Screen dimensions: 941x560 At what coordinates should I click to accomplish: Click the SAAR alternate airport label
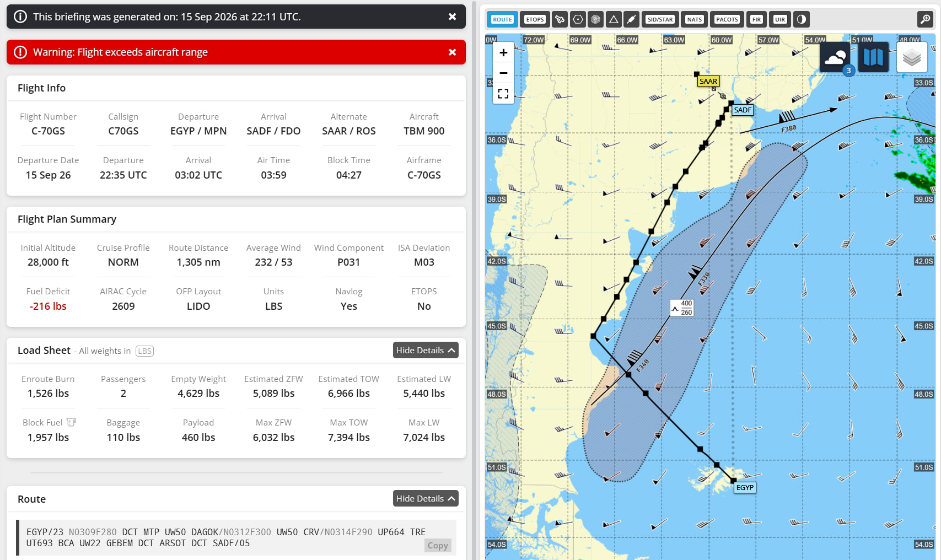[x=708, y=82]
